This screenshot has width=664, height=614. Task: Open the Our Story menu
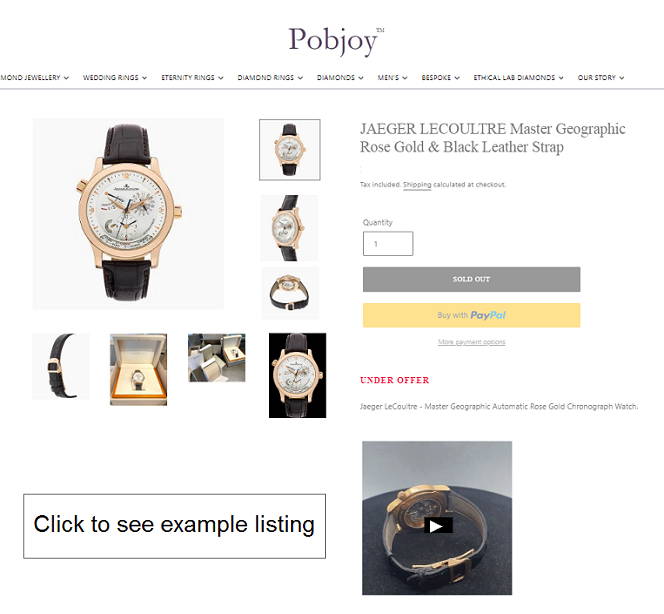click(601, 77)
